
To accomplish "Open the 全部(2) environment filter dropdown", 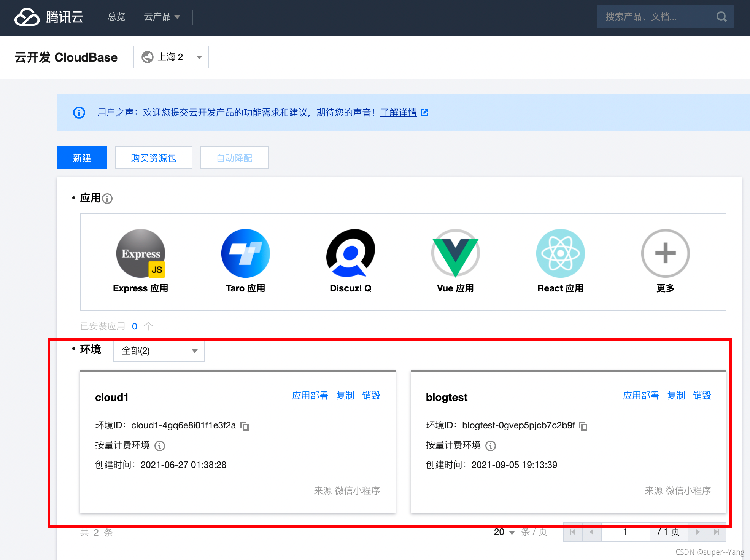I will click(159, 351).
